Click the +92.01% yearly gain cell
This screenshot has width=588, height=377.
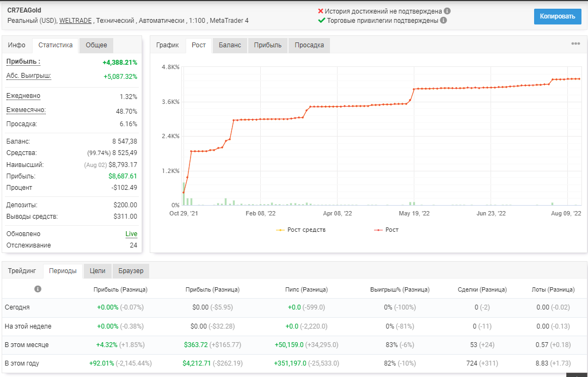[102, 363]
